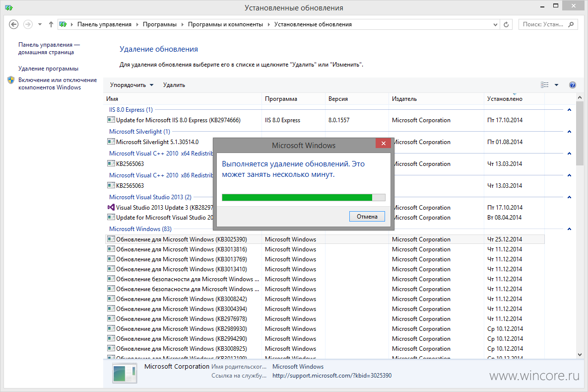Open Программы и компоненты breadcrumb
Image resolution: width=588 pixels, height=392 pixels.
225,24
